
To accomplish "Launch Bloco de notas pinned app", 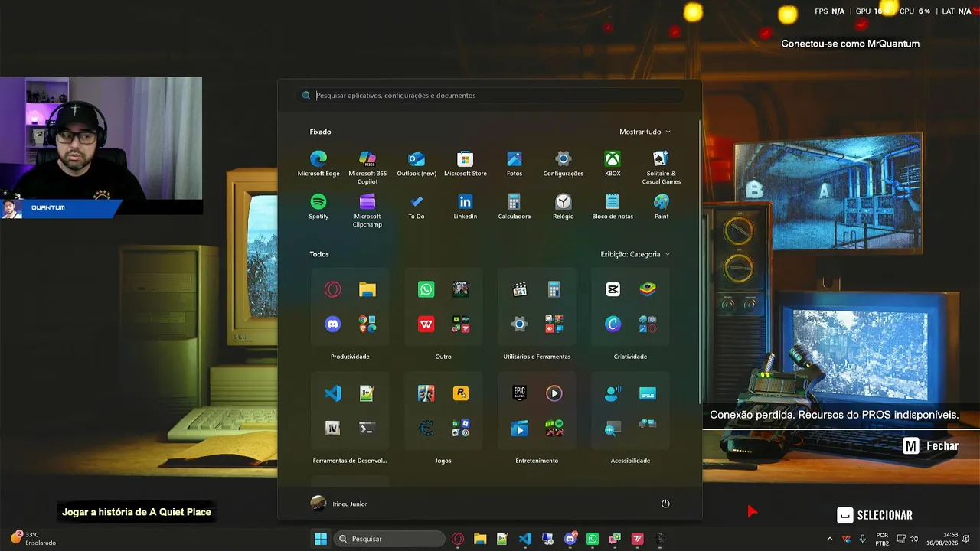I will [612, 206].
